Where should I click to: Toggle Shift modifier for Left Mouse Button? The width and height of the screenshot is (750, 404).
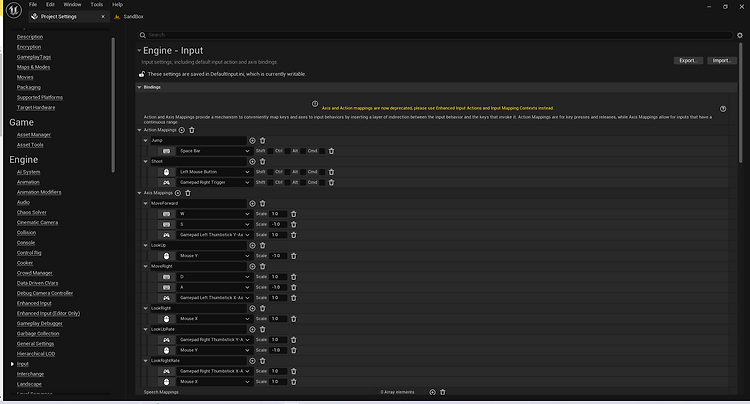click(270, 172)
